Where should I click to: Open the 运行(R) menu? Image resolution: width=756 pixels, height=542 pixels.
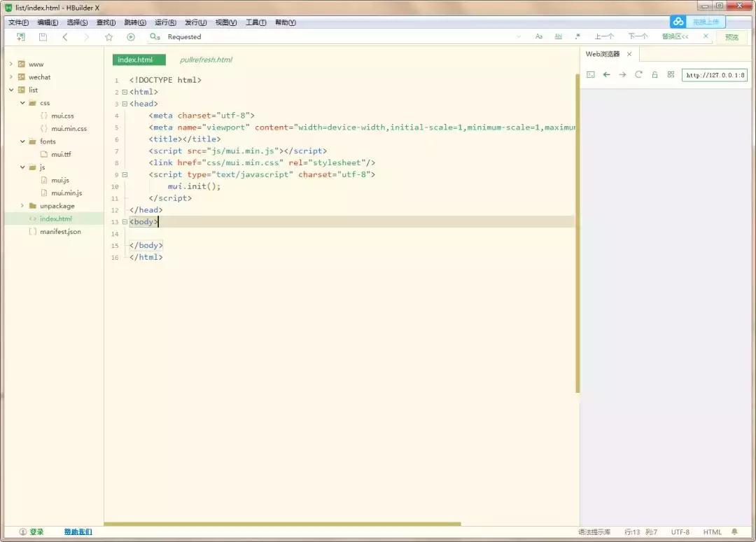tap(165, 22)
